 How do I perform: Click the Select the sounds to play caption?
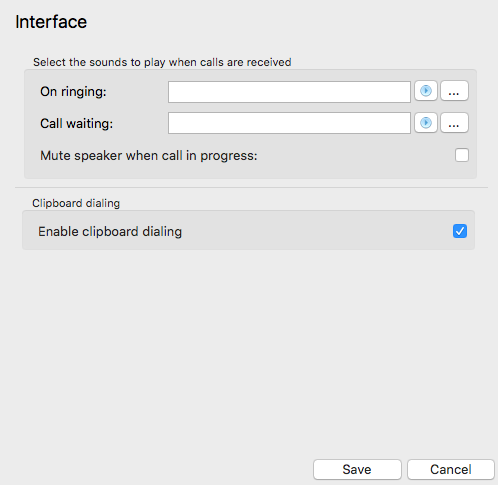(162, 62)
